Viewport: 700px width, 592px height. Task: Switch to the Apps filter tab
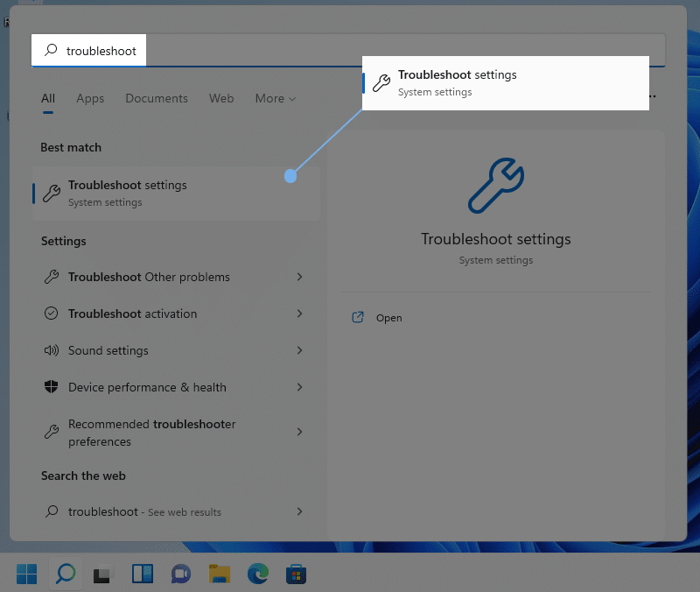90,98
